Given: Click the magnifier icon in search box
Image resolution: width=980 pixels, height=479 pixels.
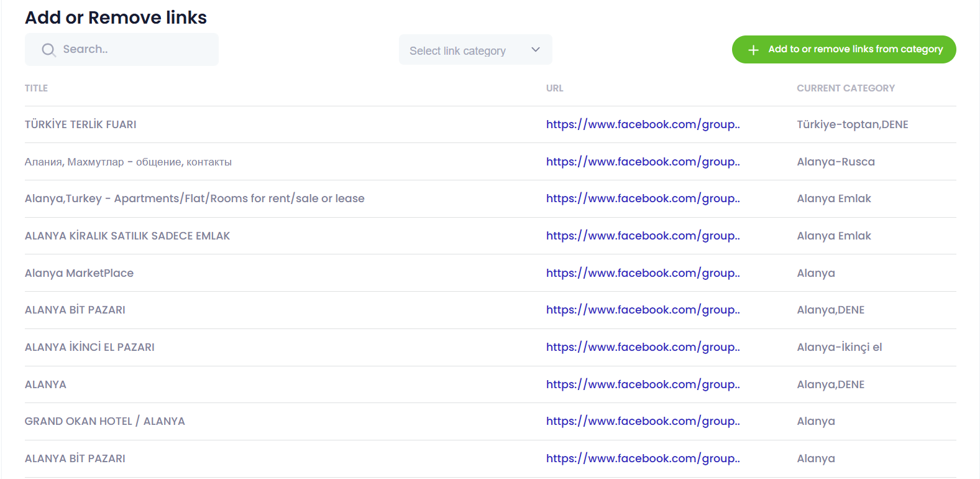Looking at the screenshot, I should [48, 50].
